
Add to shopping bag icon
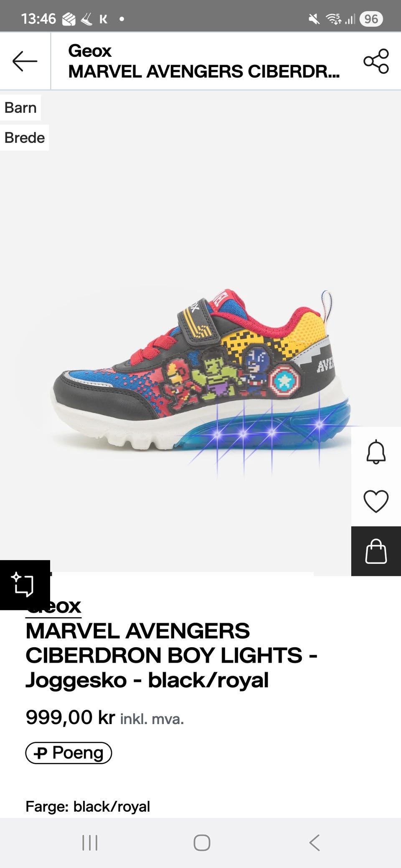(x=376, y=551)
